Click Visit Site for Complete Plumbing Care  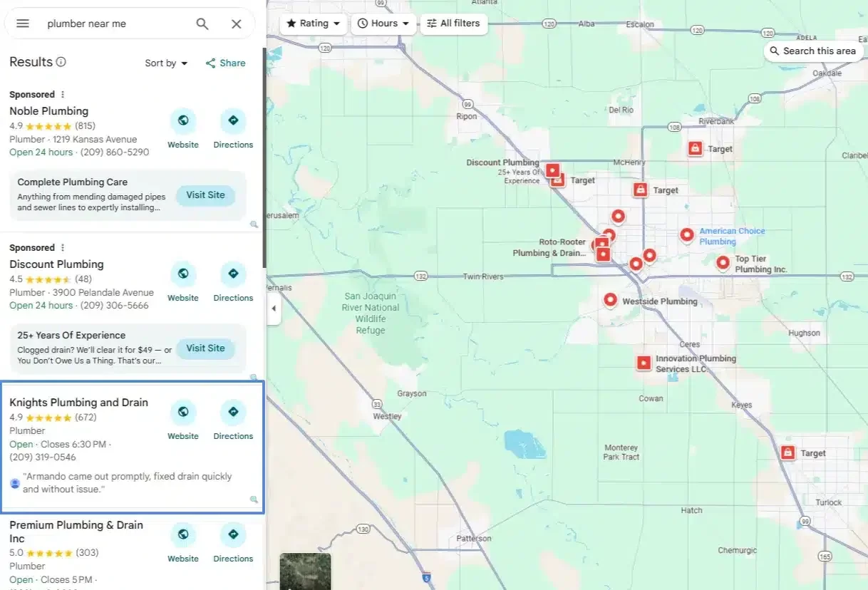[205, 195]
